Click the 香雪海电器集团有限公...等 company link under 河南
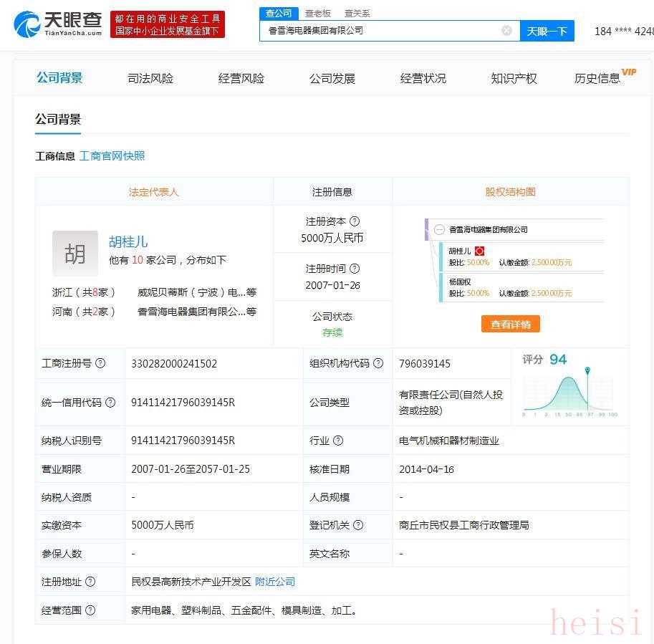 197,312
